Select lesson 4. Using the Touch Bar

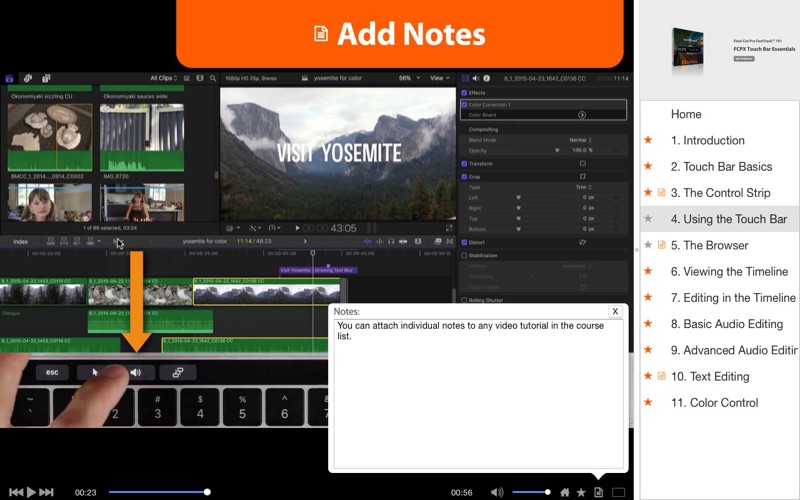[x=729, y=219]
